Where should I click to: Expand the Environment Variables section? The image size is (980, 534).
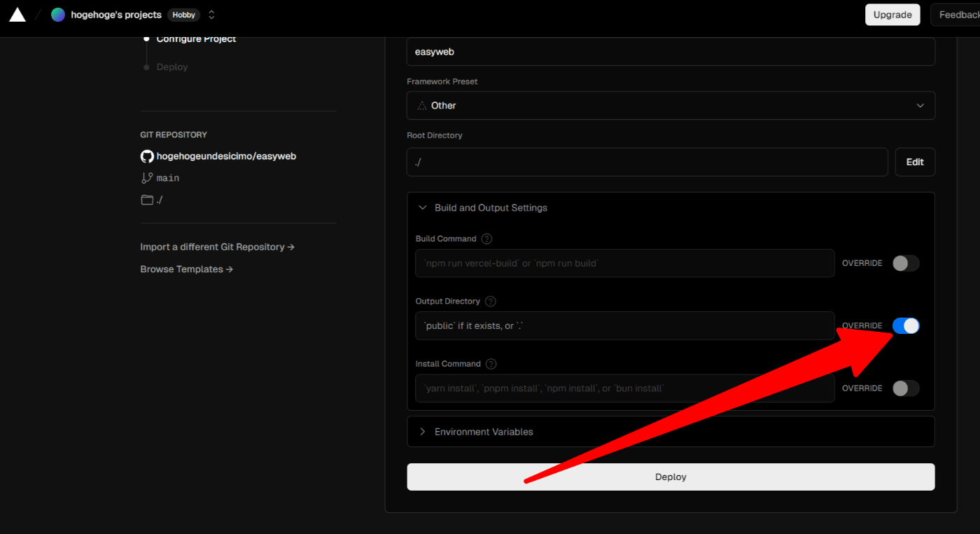pos(671,432)
